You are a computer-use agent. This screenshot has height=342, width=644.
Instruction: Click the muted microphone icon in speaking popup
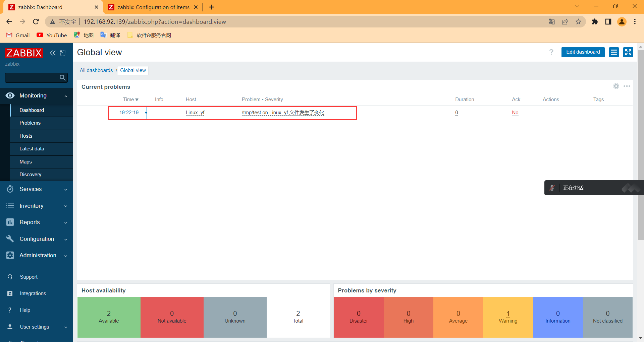552,188
